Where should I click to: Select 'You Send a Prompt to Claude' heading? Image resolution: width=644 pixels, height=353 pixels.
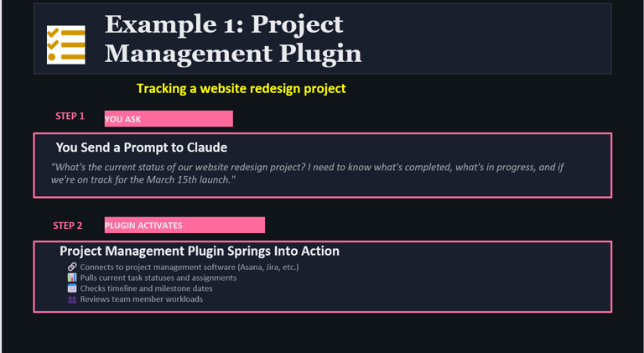[142, 148]
